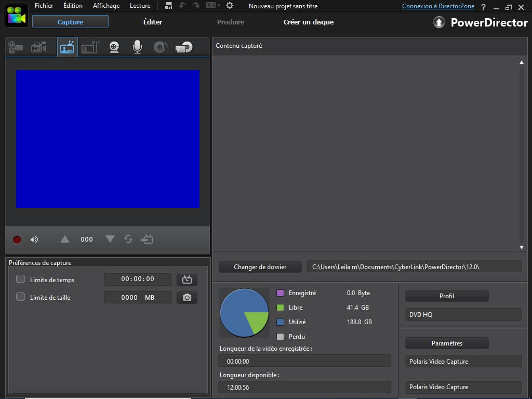Open the Fichier menu

[44, 6]
